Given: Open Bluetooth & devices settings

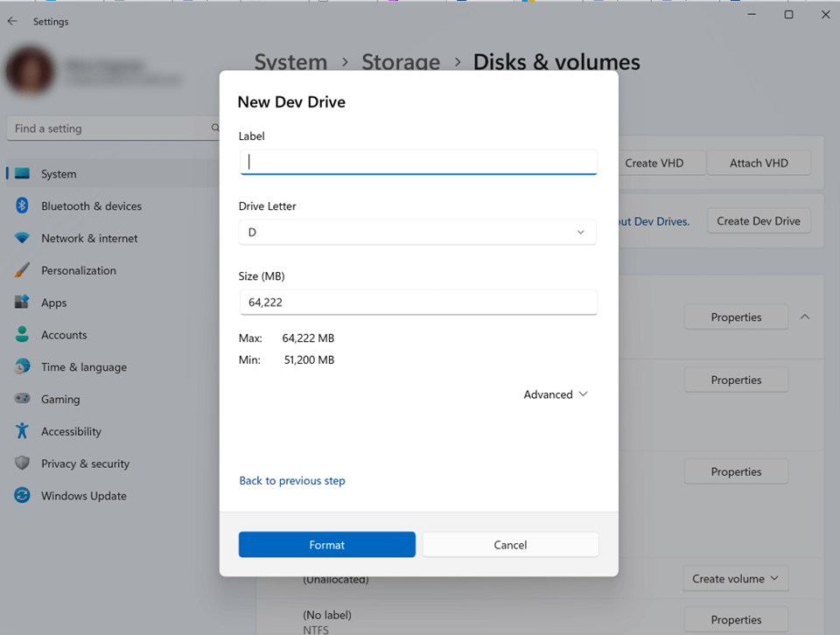Looking at the screenshot, I should (x=90, y=206).
